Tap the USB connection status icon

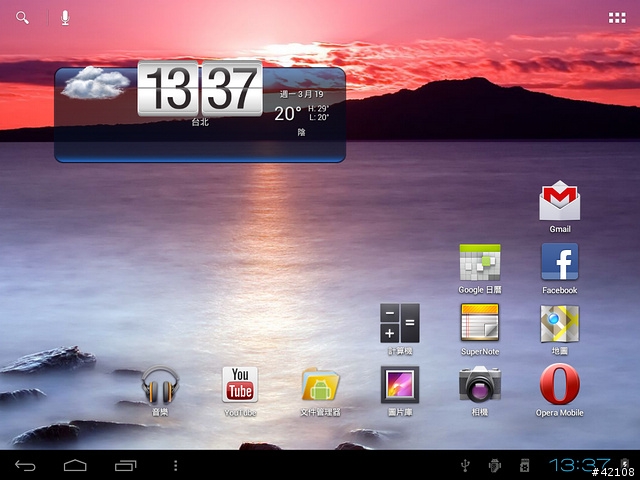pos(465,465)
